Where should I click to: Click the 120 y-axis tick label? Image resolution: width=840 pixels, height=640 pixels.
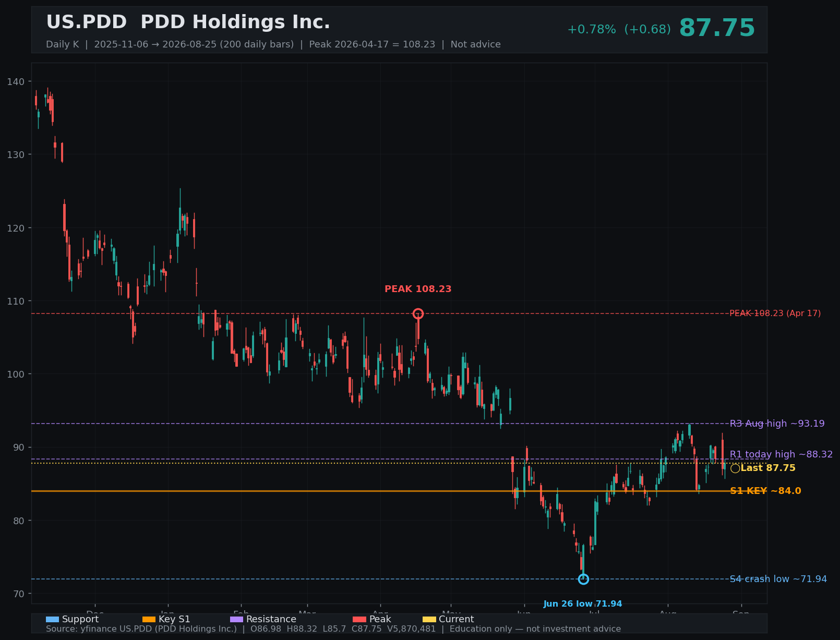[x=16, y=228]
